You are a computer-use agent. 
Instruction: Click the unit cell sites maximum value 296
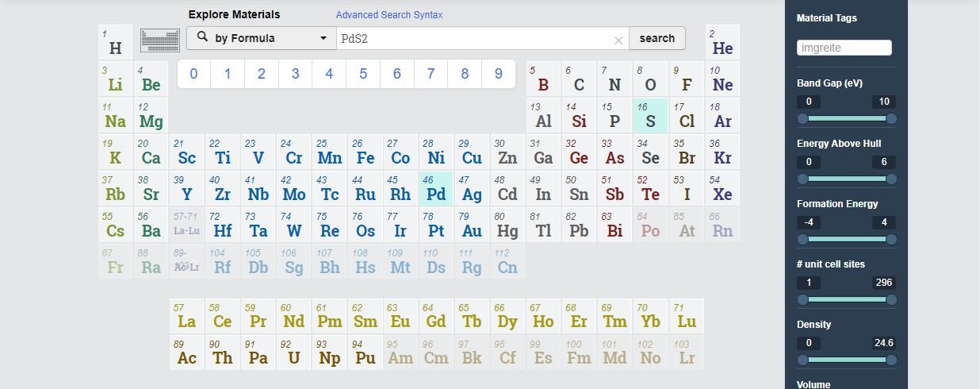883,283
